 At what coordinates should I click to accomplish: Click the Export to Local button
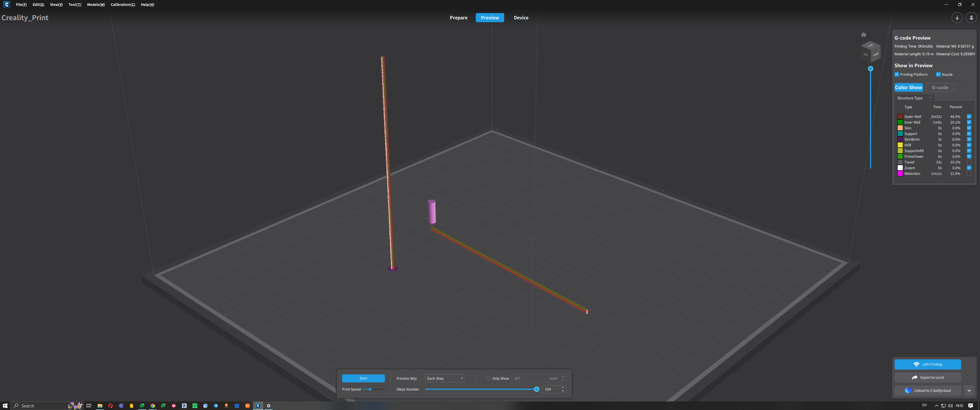click(x=928, y=377)
